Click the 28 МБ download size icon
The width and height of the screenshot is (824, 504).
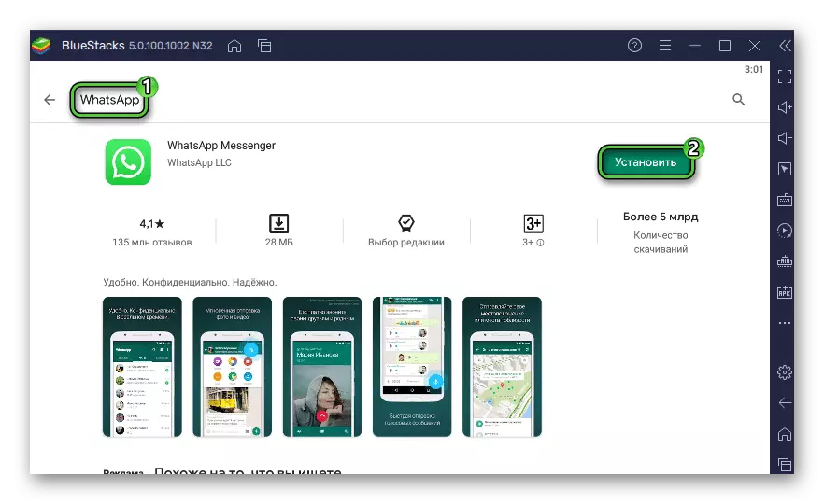point(278,223)
